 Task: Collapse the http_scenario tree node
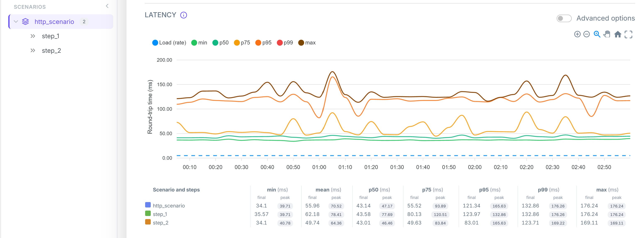[16, 22]
